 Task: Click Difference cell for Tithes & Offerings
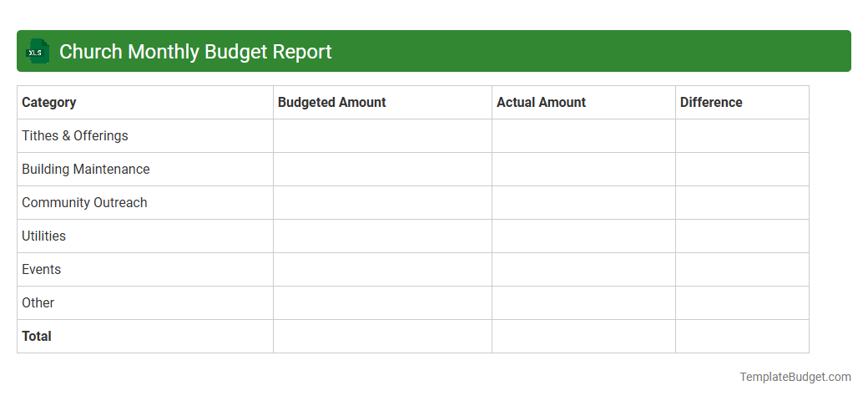coord(742,135)
